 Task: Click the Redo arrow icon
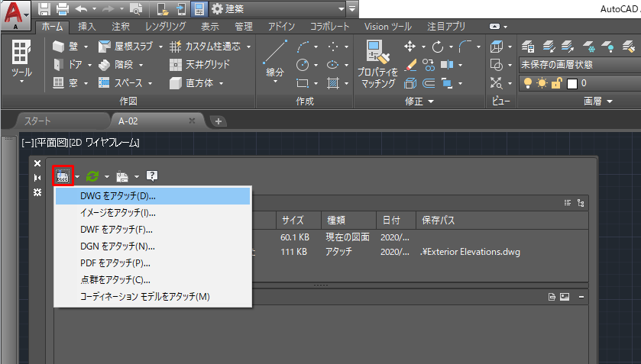pyautogui.click(x=109, y=8)
